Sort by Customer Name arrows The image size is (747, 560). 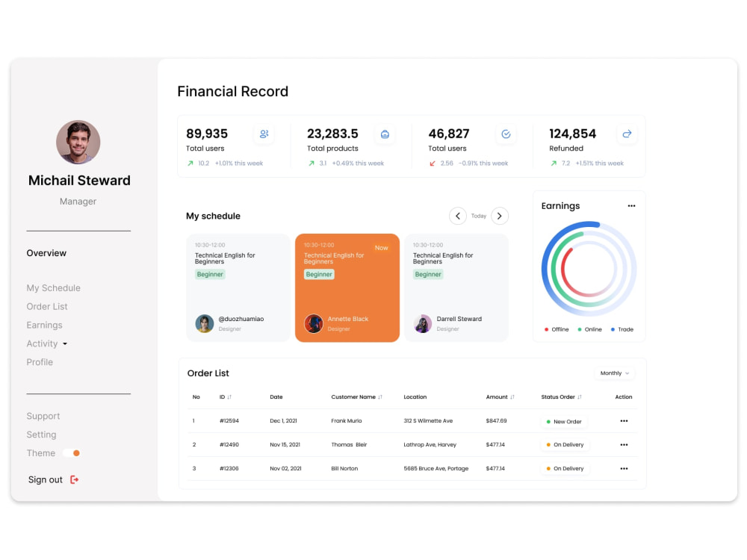tap(379, 396)
